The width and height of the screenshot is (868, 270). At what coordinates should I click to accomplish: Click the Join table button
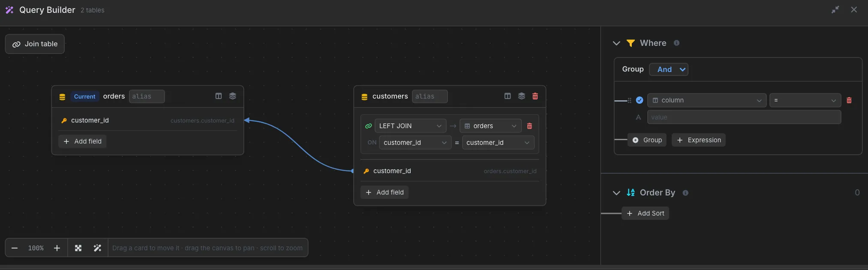pyautogui.click(x=35, y=44)
